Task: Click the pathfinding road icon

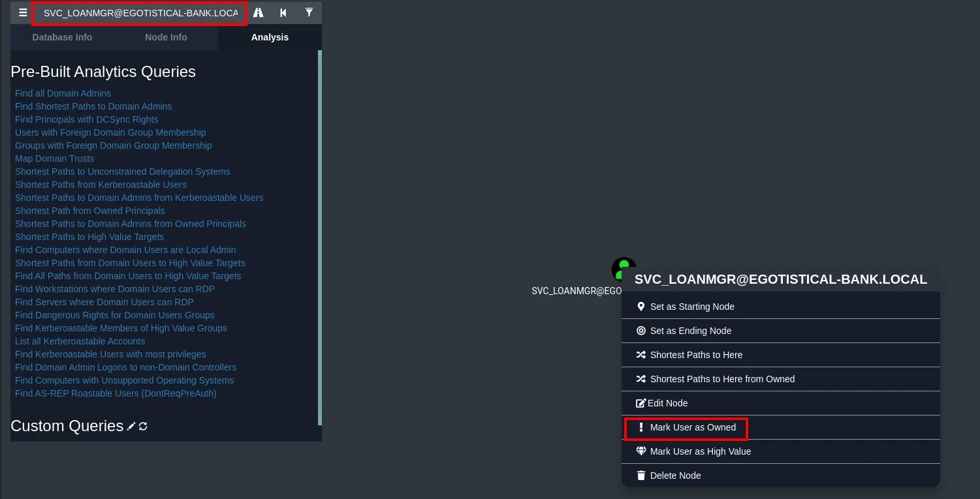Action: [259, 12]
